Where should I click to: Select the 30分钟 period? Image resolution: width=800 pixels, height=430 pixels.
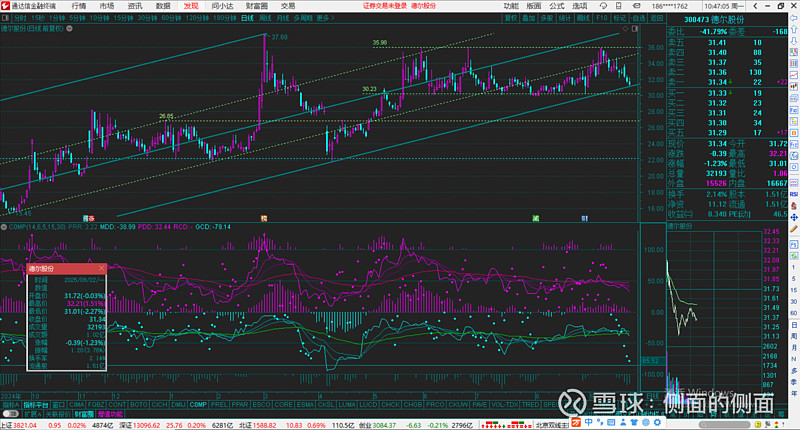[147, 18]
